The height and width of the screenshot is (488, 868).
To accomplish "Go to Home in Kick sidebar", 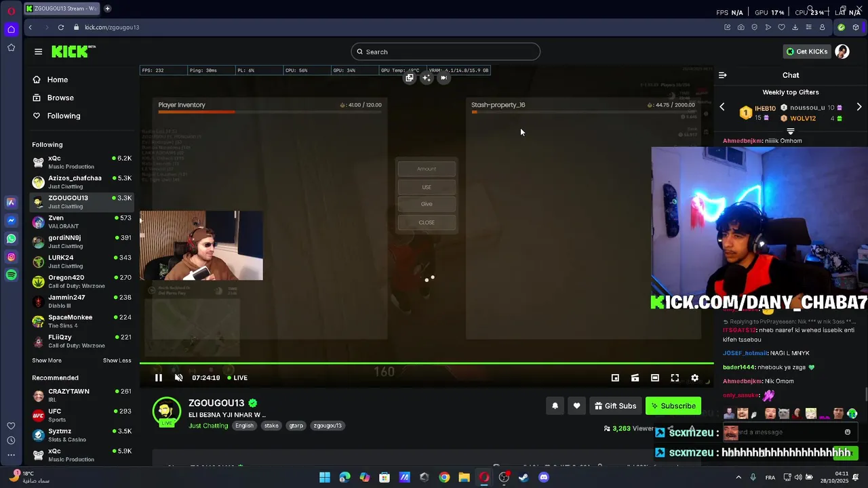I will point(58,80).
